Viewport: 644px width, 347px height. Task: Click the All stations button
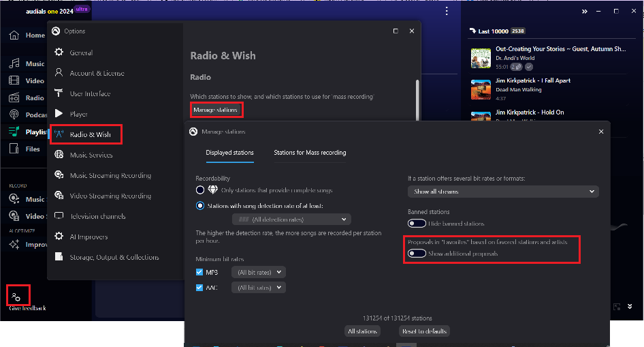coord(362,331)
